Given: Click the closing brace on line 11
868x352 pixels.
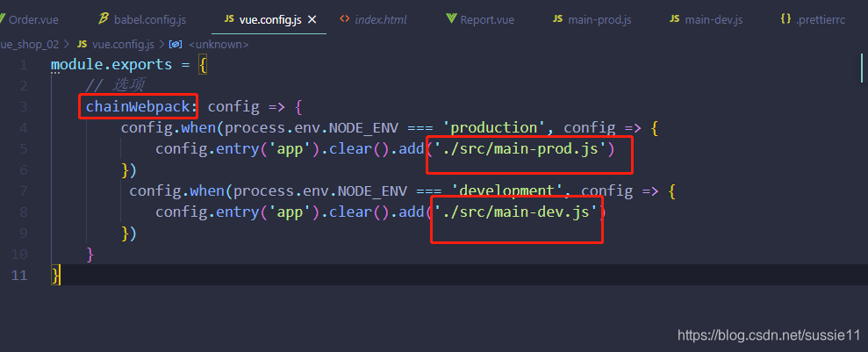Looking at the screenshot, I should point(54,275).
